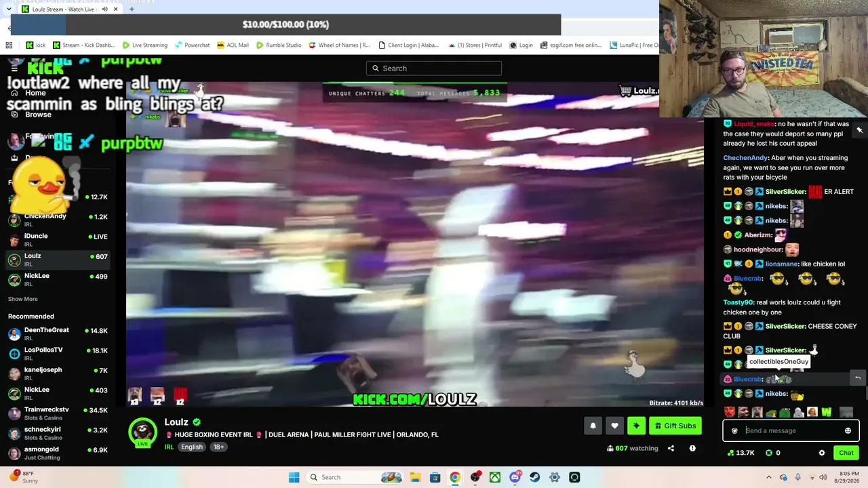Viewport: 868px width, 488px height.
Task: Open the Wheel of Names bookmark
Action: pos(339,45)
